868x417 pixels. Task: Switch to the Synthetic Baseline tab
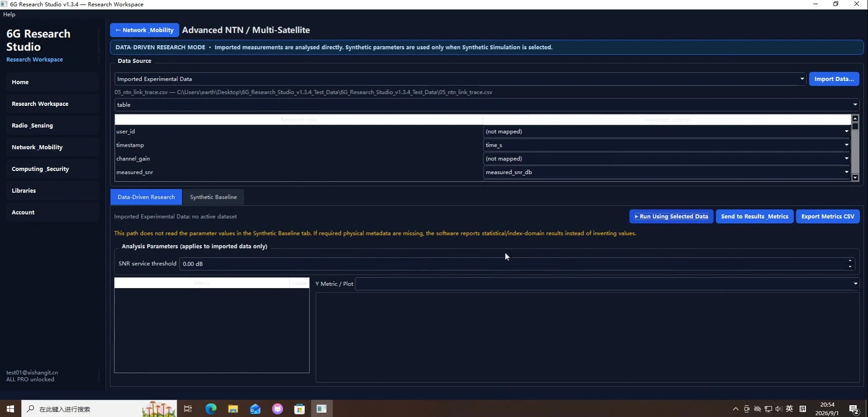click(x=213, y=197)
